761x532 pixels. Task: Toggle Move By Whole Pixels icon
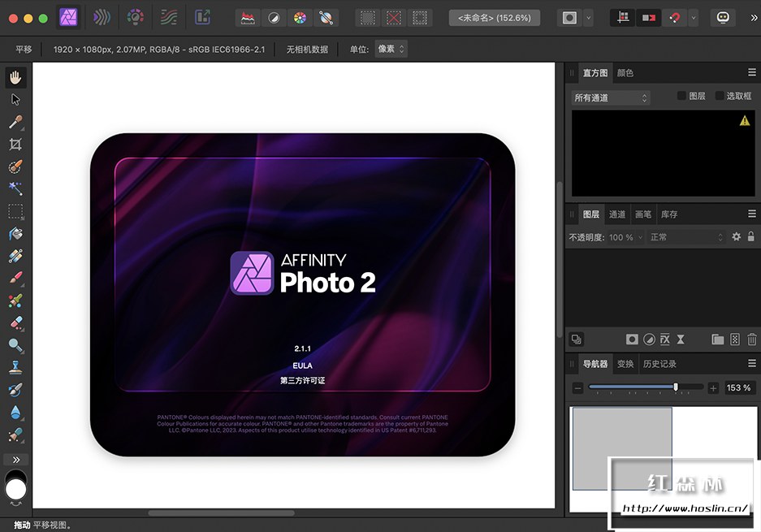coord(648,19)
